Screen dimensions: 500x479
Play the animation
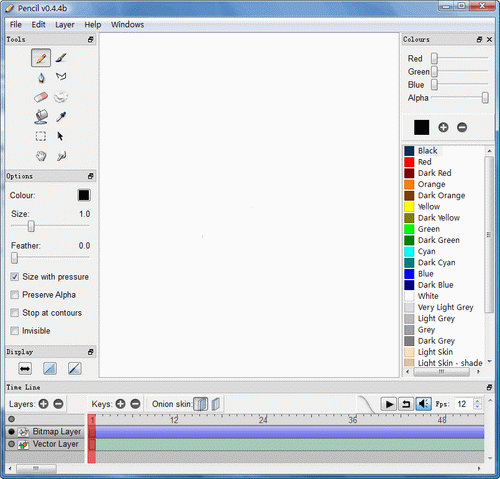(x=389, y=404)
